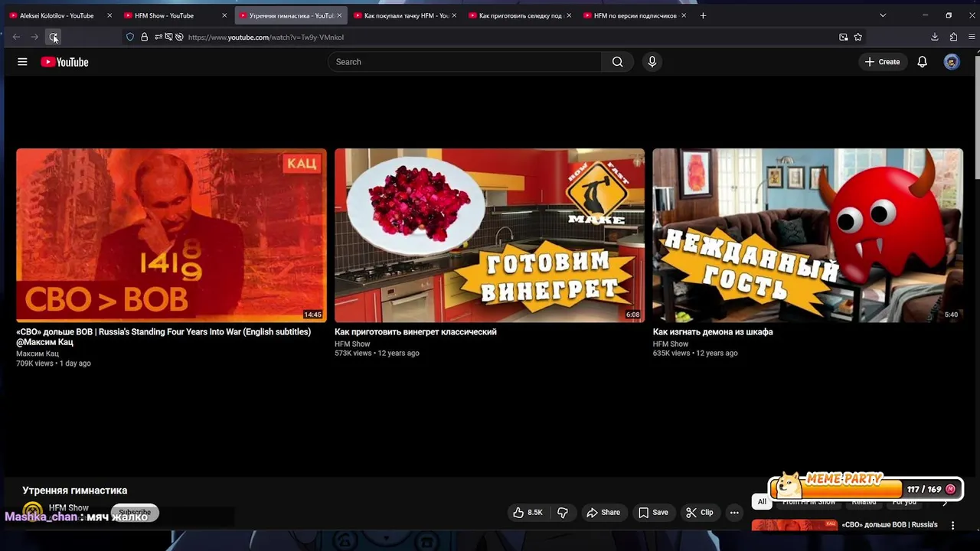Open the YouTube guide hamburger menu

point(22,62)
